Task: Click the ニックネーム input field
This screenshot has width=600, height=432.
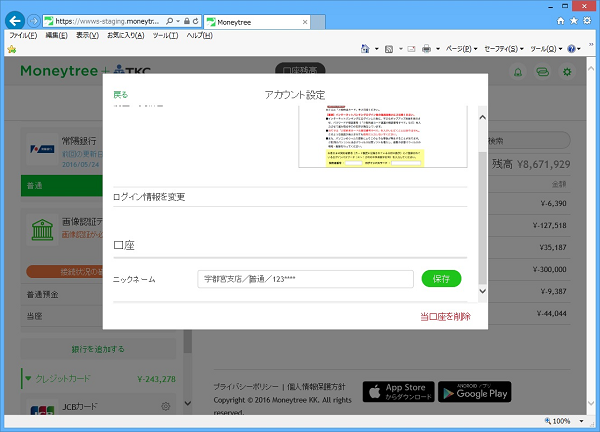Action: pos(305,279)
